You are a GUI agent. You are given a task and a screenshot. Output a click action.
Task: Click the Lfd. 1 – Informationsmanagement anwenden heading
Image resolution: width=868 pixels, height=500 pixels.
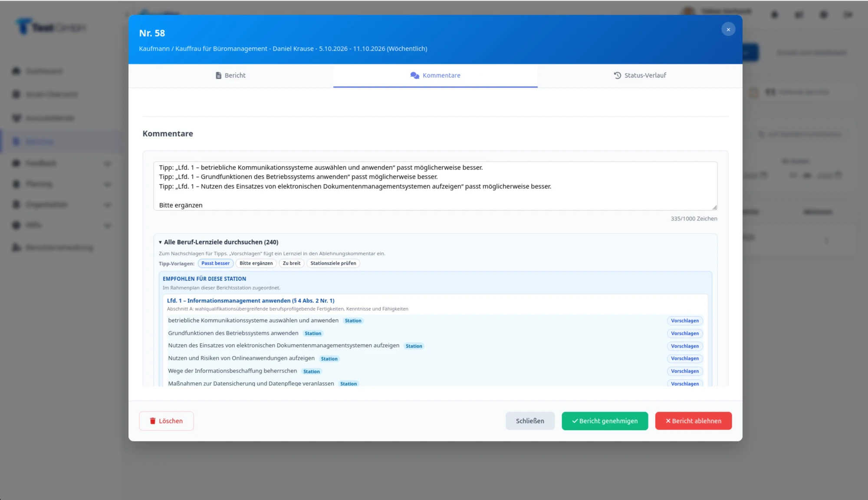pos(251,300)
